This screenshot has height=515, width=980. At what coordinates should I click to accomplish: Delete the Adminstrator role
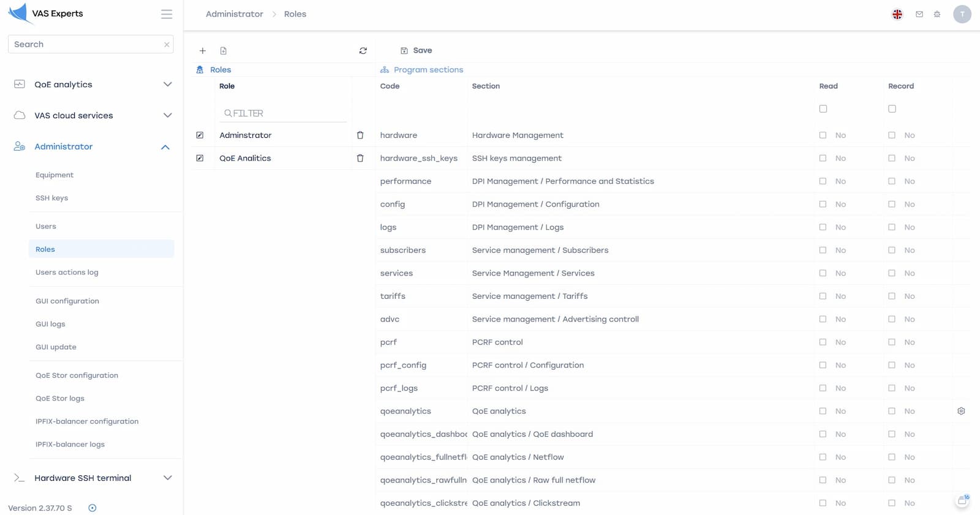[360, 135]
